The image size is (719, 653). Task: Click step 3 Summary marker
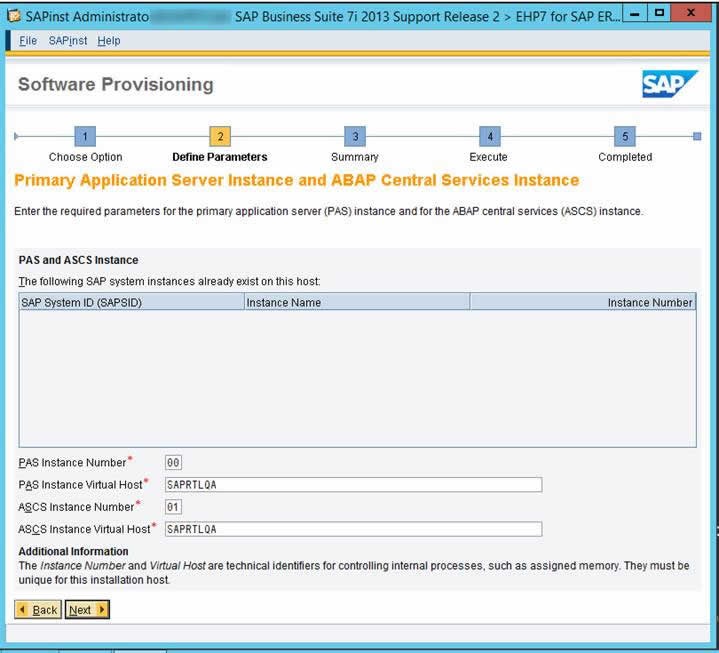click(x=355, y=136)
